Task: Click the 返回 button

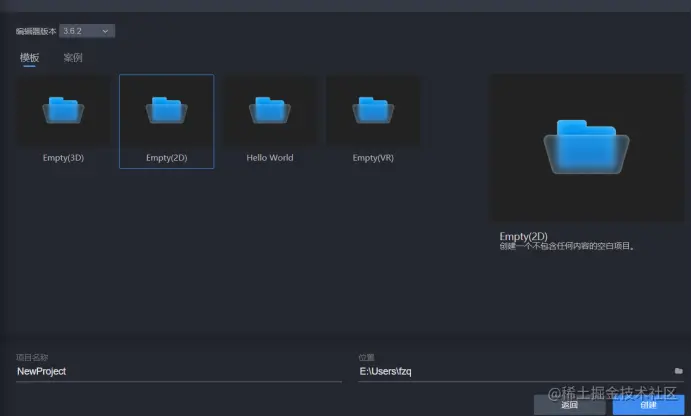Action: (x=569, y=405)
